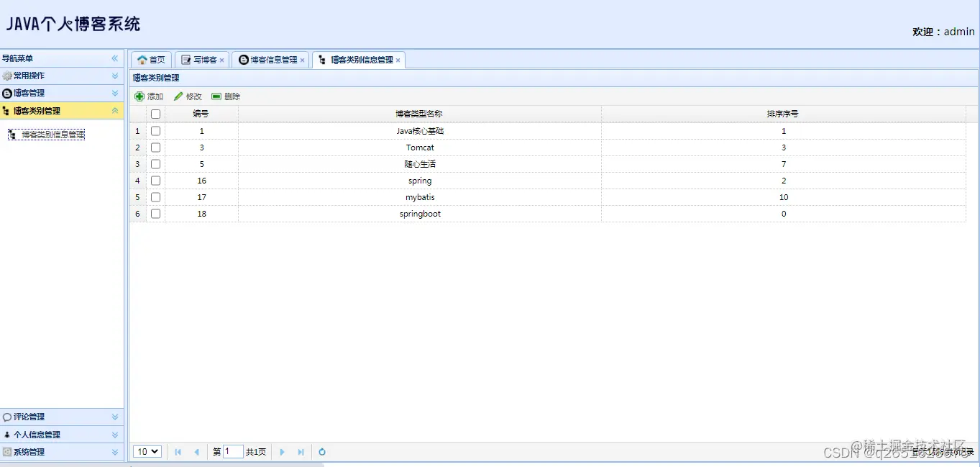Screen dimensions: 980x467
Task: Click the Java核心基础 cell
Action: (x=420, y=131)
